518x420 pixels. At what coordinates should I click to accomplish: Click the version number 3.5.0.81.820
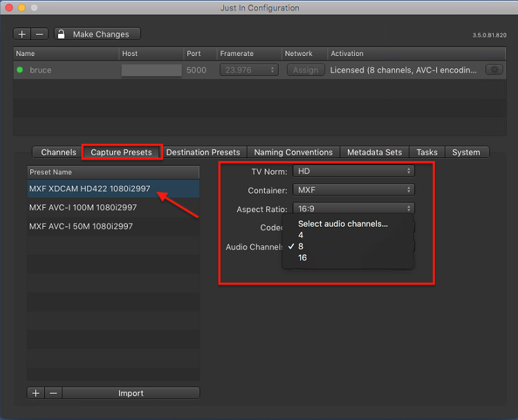coord(489,35)
